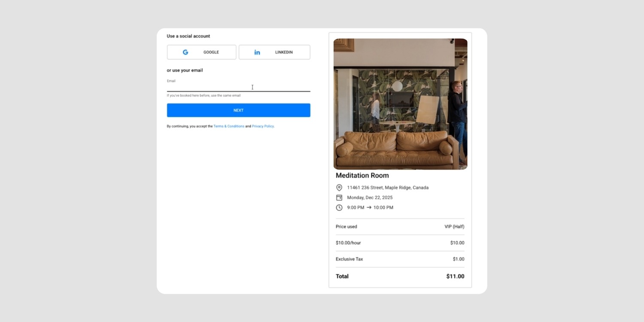The height and width of the screenshot is (322, 644).
Task: Click the calendar icon beside the date
Action: [x=339, y=197]
